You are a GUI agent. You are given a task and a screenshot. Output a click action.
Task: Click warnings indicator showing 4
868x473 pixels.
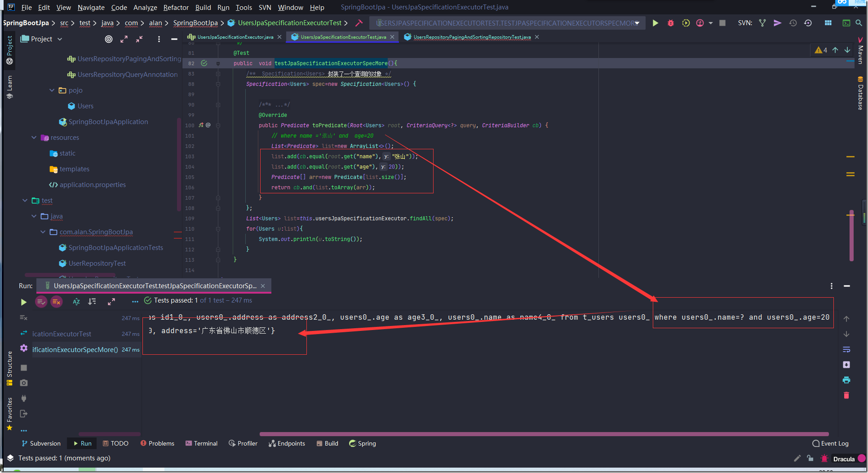(x=821, y=50)
